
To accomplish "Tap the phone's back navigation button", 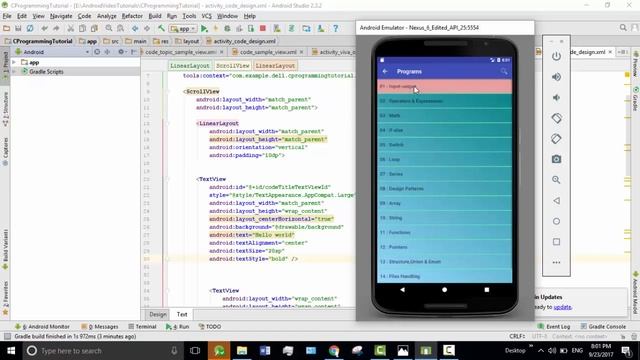I will click(x=402, y=290).
